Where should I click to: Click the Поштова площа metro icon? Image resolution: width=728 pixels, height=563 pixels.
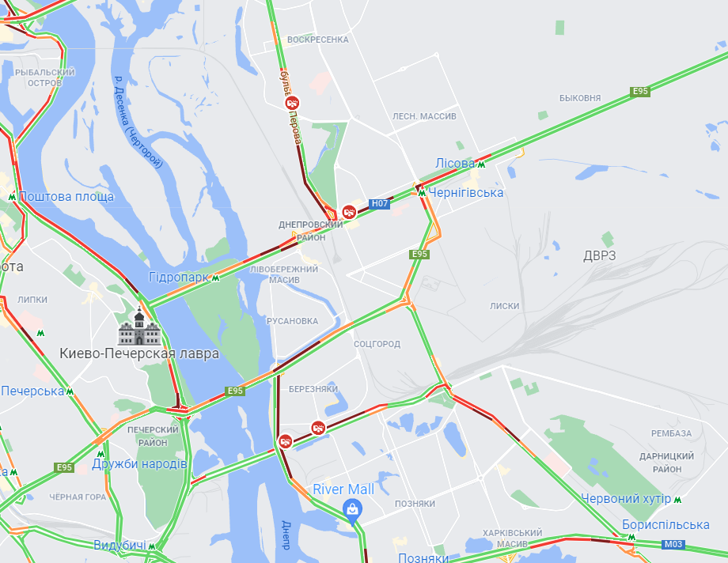[12, 197]
